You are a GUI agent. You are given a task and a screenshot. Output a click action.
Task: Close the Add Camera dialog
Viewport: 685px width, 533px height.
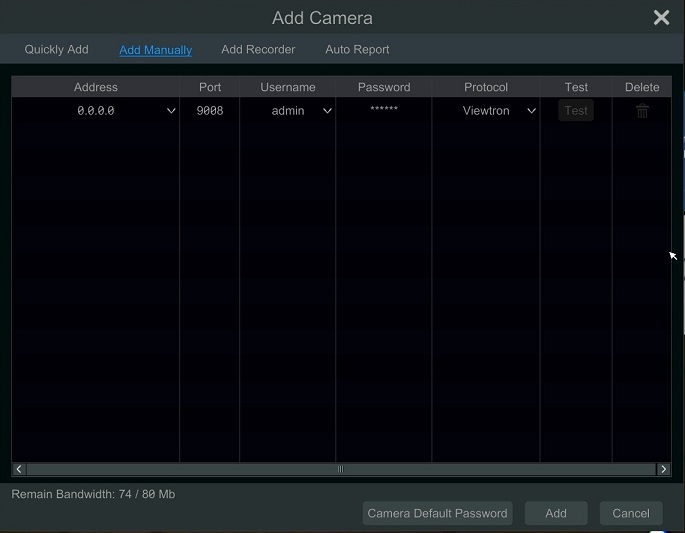click(x=661, y=18)
